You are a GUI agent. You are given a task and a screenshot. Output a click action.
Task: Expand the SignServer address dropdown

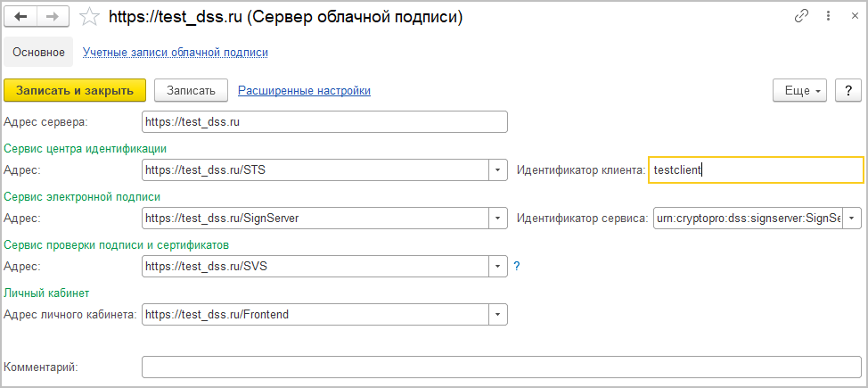point(497,218)
